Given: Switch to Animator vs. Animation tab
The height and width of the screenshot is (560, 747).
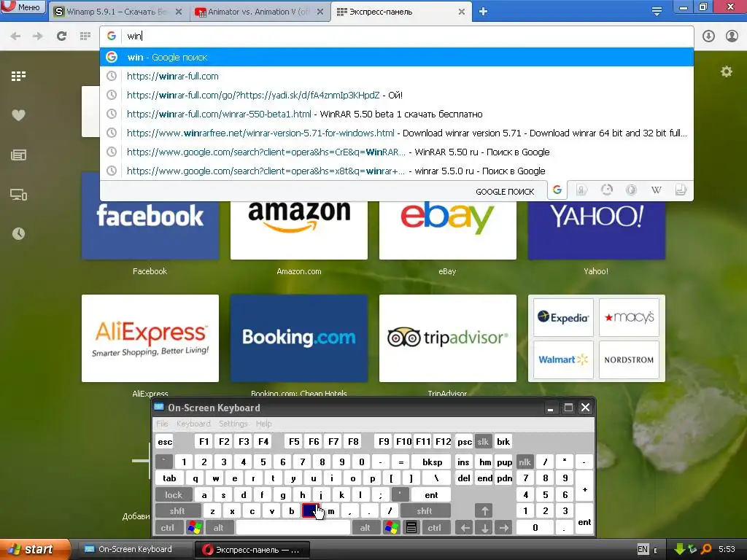Looking at the screenshot, I should click(x=258, y=12).
